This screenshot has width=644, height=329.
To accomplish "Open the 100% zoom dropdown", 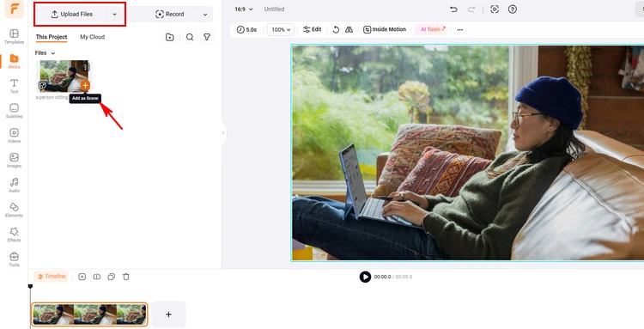I will coord(281,29).
